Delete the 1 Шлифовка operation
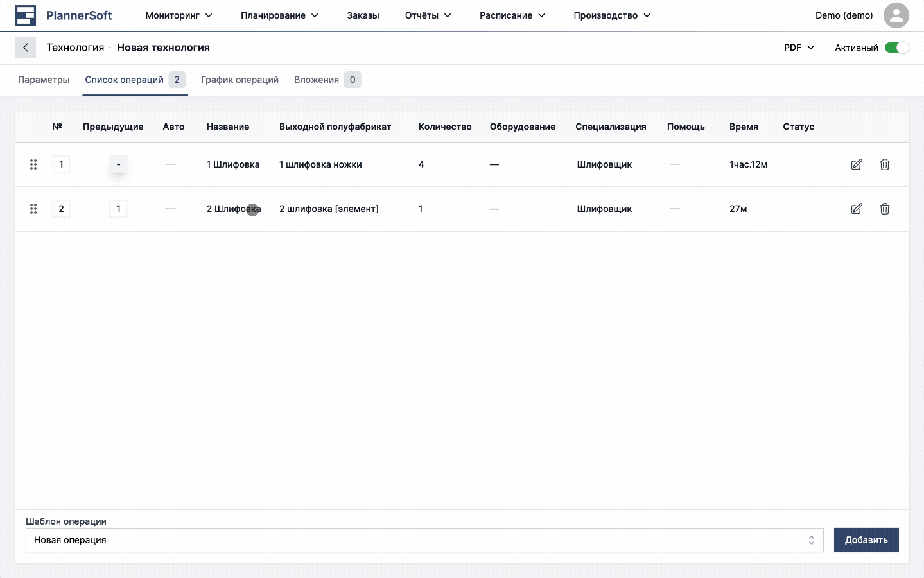Image resolution: width=924 pixels, height=578 pixels. click(x=884, y=164)
